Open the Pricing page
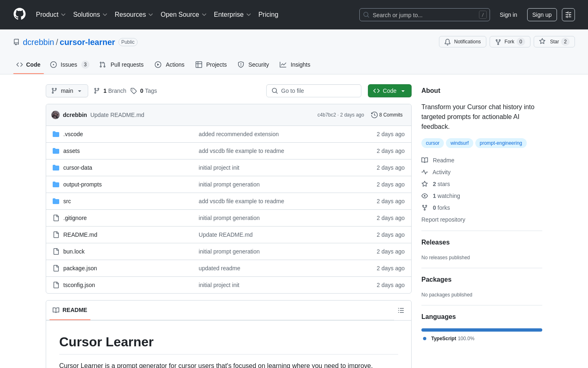Viewport: 588px width, 368px height. pos(268,15)
